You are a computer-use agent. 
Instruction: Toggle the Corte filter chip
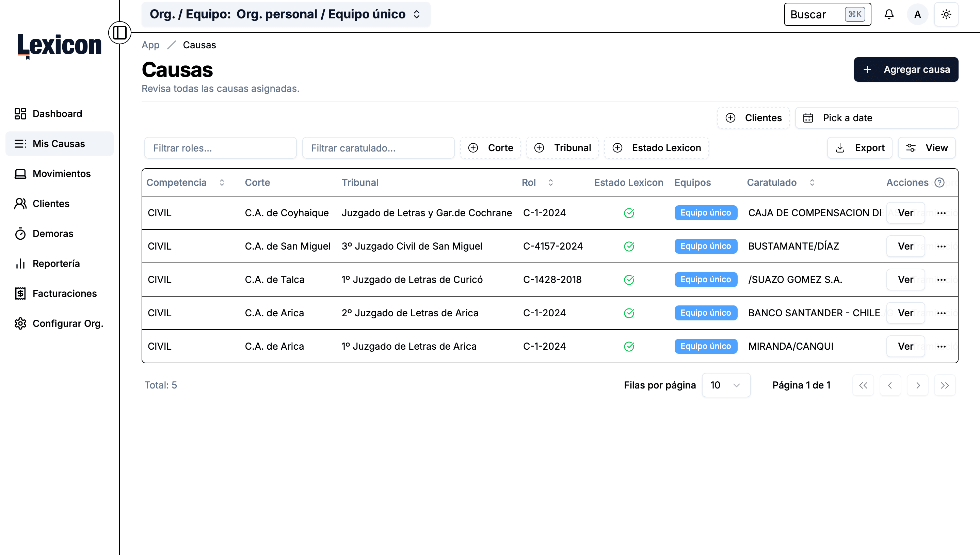[491, 147]
